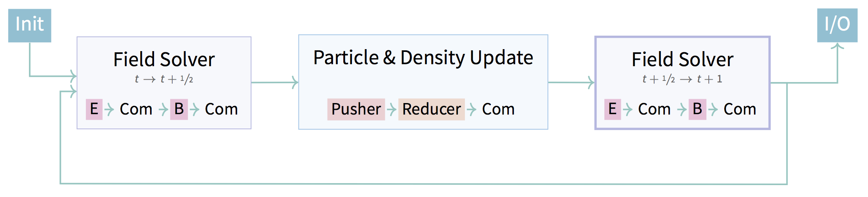Click the first Field Solver title
The image size is (868, 197).
(164, 59)
